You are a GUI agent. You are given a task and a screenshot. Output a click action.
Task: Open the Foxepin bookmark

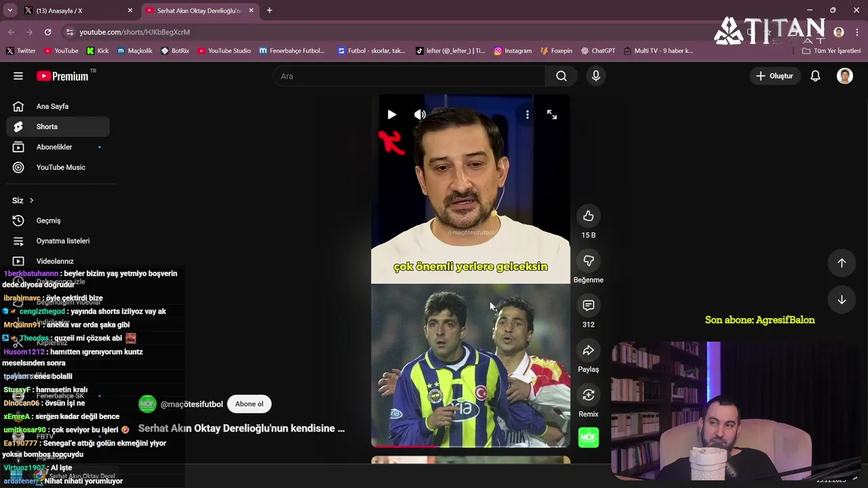556,51
